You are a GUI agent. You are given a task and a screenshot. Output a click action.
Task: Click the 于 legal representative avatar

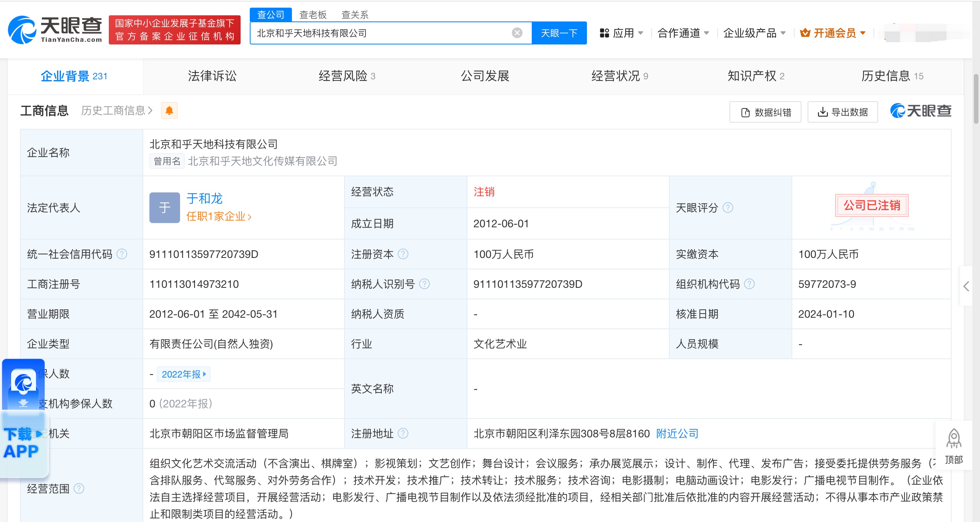point(165,208)
